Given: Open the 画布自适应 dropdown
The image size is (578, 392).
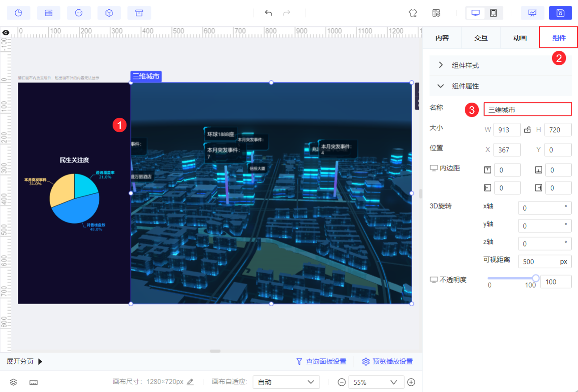Looking at the screenshot, I should point(286,382).
